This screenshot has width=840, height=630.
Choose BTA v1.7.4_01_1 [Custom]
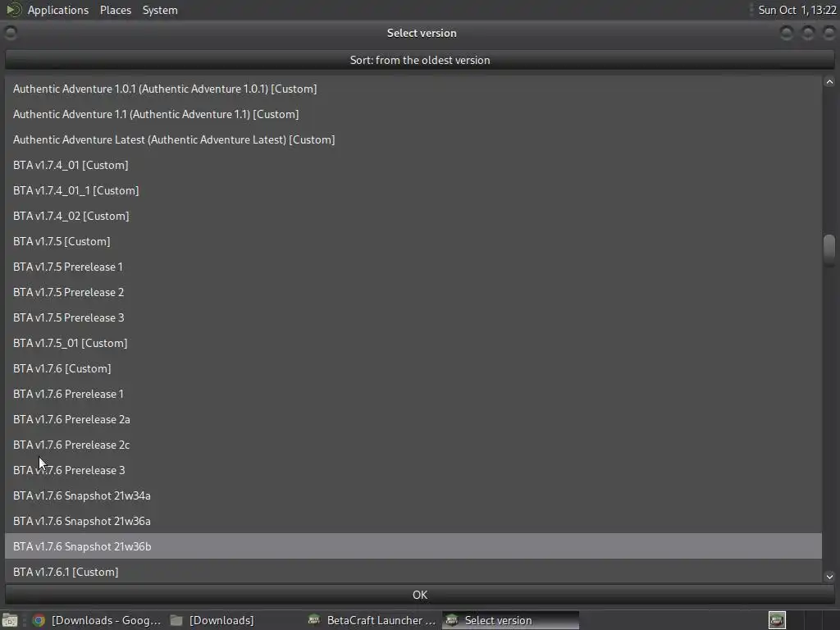tap(413, 190)
